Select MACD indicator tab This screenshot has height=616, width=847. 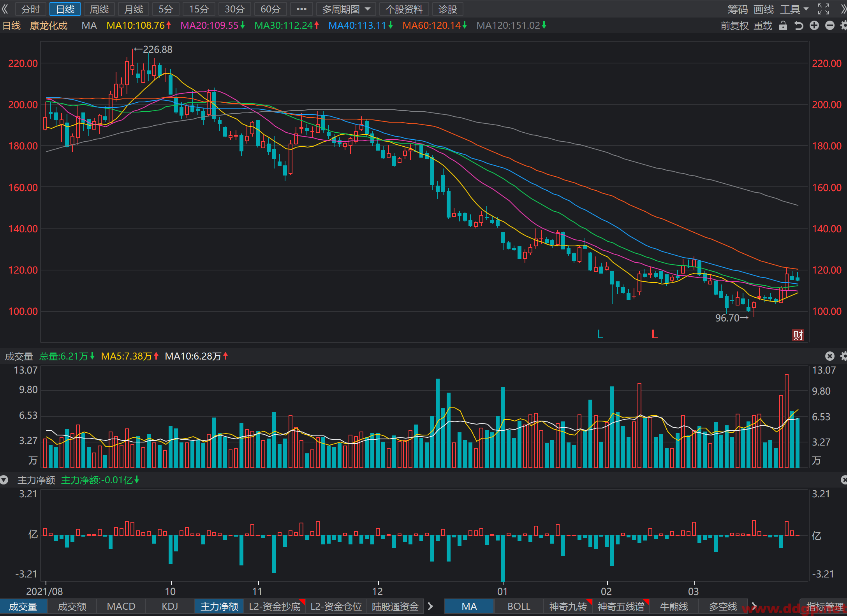(x=121, y=606)
